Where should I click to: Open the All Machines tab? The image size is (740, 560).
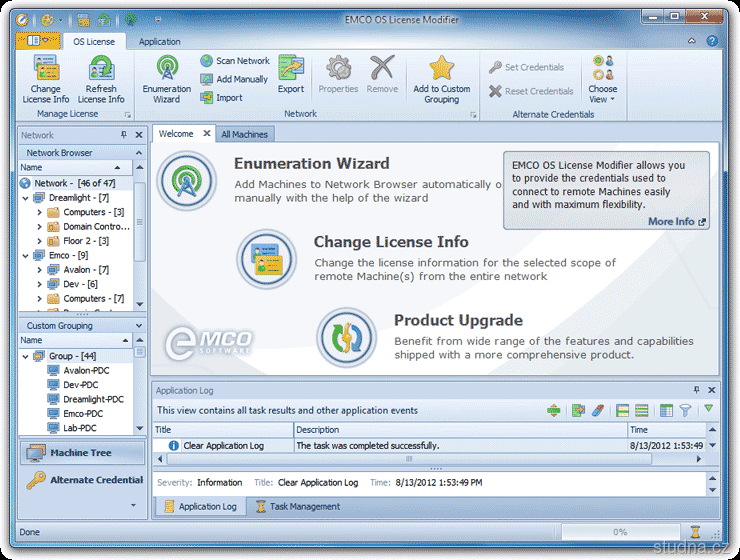pyautogui.click(x=244, y=134)
